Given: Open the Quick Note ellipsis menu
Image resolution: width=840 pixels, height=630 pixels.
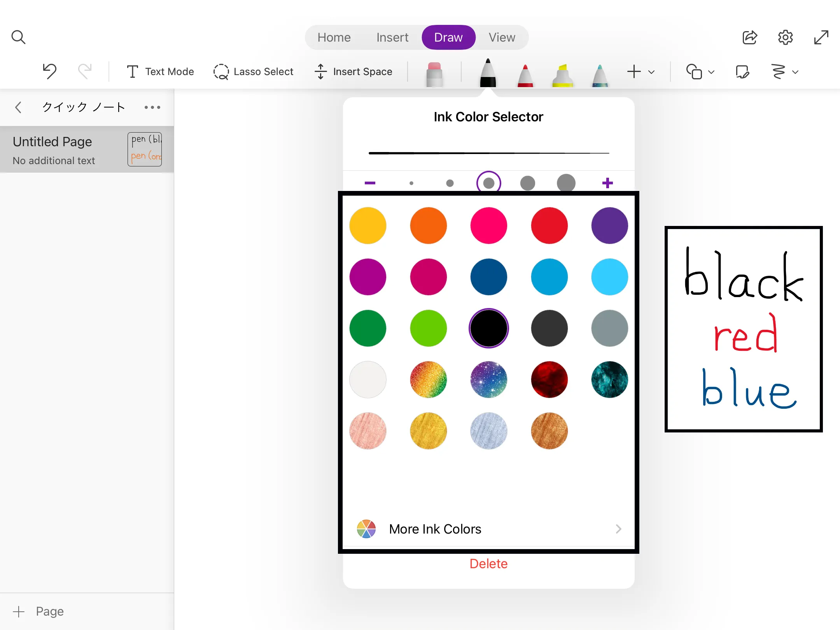Looking at the screenshot, I should tap(152, 107).
